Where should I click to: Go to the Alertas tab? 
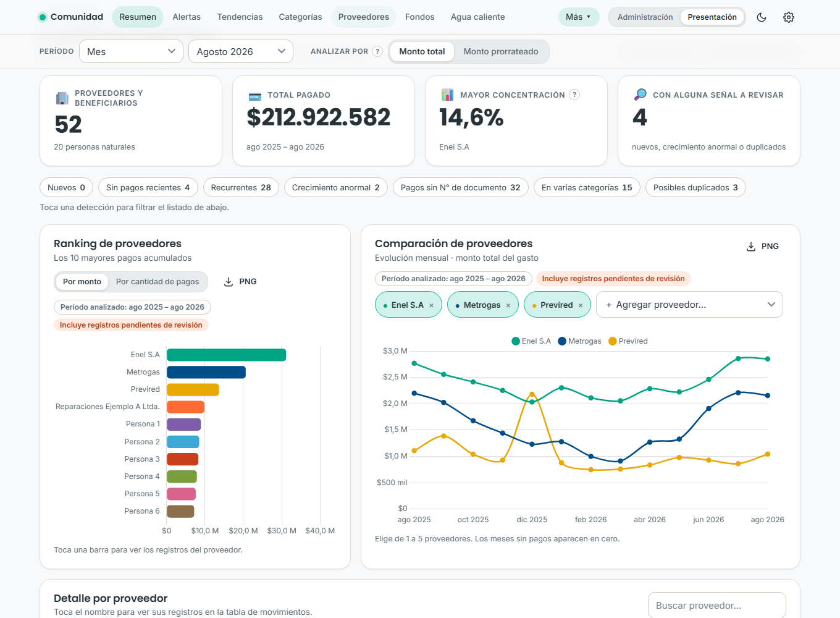[187, 17]
